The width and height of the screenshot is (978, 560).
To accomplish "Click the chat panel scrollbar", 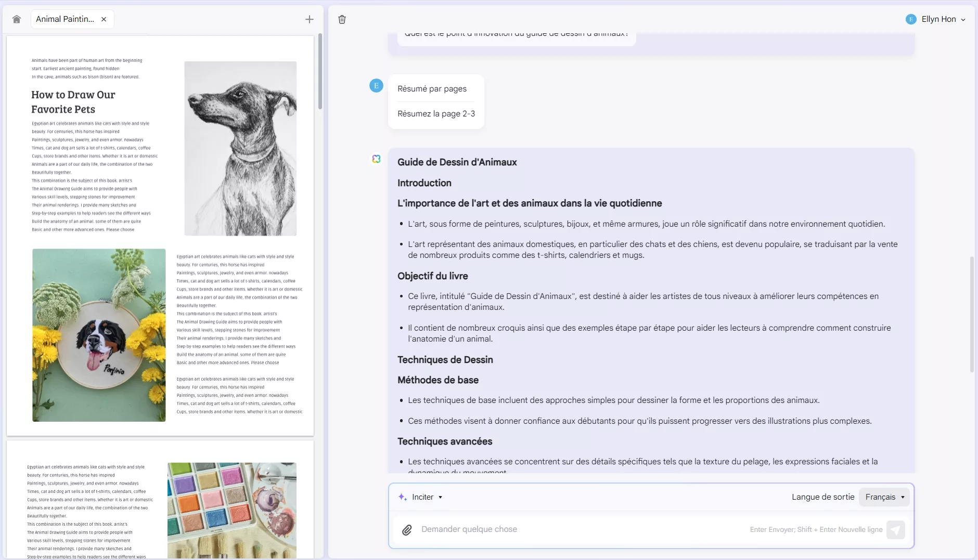I will 972,312.
